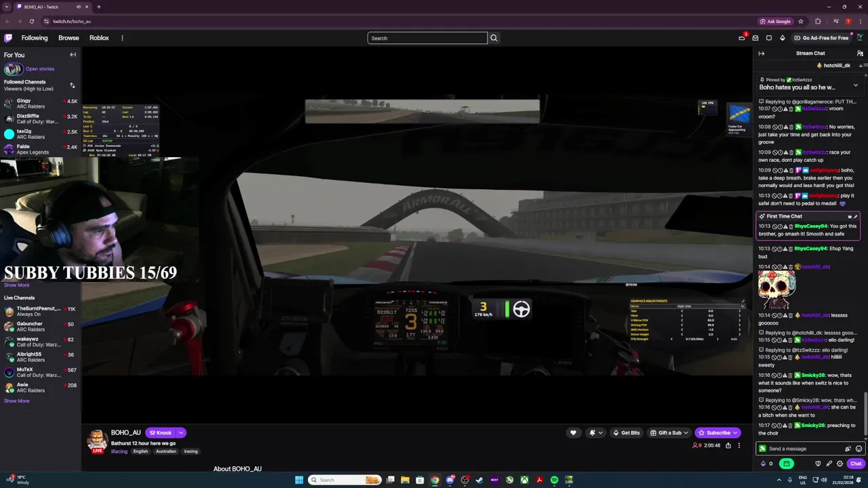Open TheBurntPeanut channel in sidebar

[x=41, y=312]
